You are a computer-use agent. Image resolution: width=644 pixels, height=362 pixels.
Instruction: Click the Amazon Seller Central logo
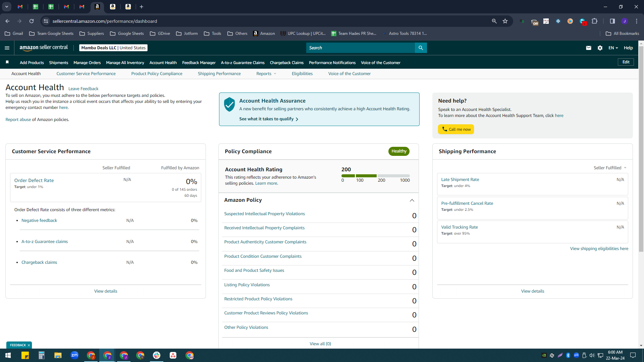(x=44, y=48)
